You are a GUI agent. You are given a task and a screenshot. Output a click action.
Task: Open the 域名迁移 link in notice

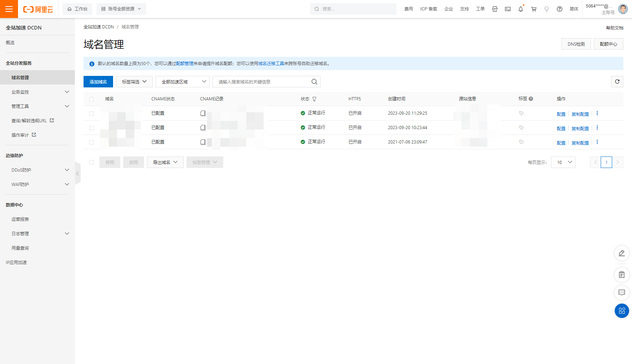266,64
